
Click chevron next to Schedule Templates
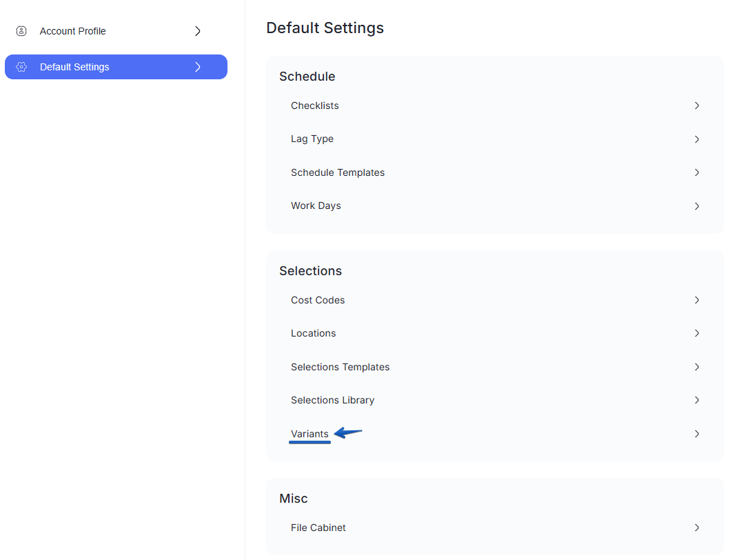(x=697, y=172)
